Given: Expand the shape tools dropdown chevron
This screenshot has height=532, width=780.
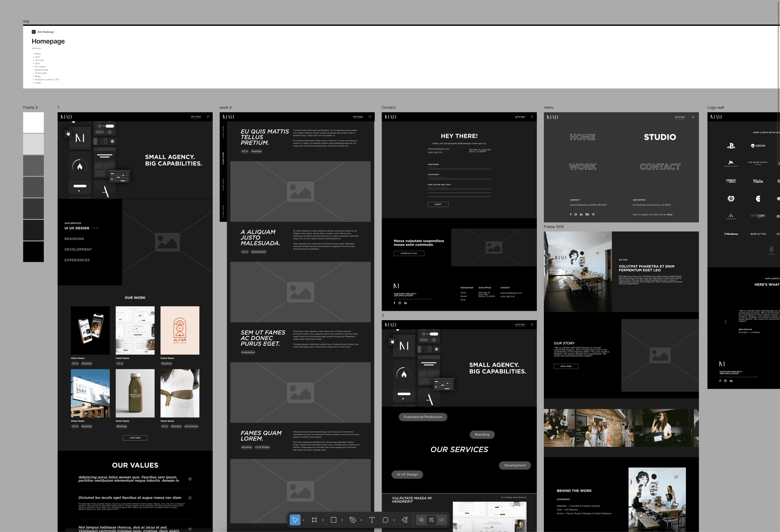Looking at the screenshot, I should click(x=342, y=520).
